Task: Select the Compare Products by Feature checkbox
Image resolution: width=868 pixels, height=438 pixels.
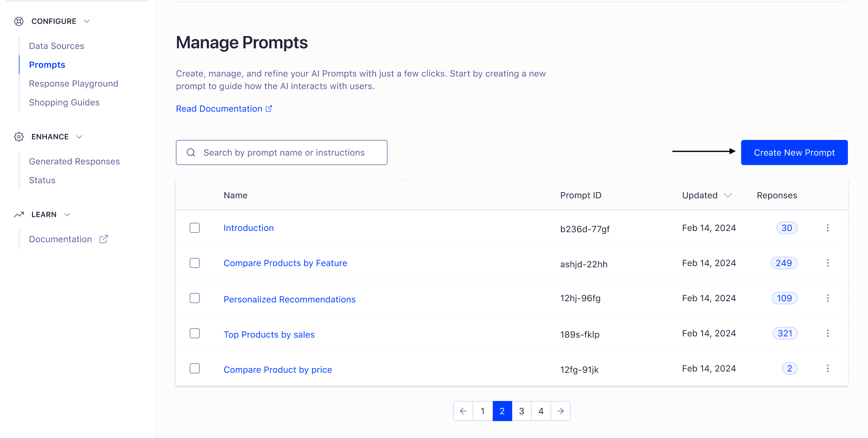Action: pyautogui.click(x=195, y=263)
